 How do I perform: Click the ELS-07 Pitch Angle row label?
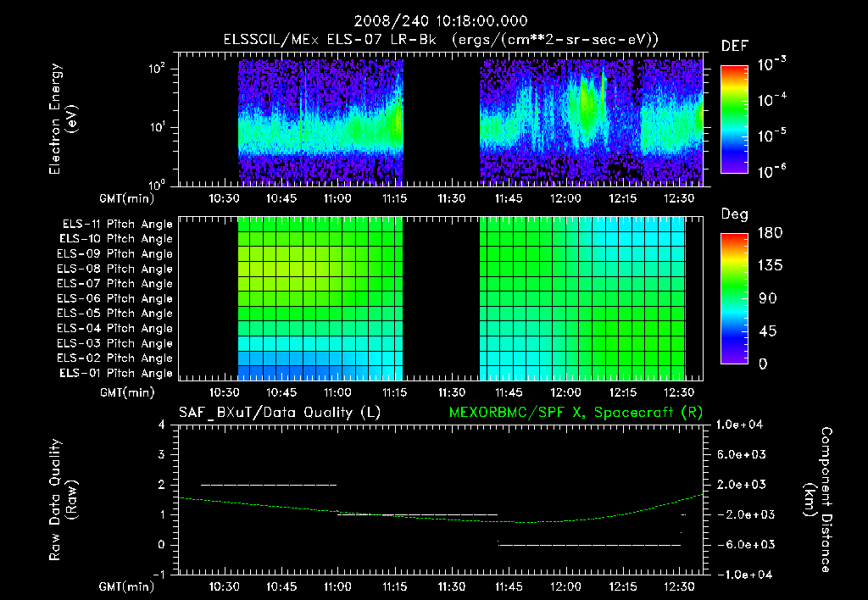pos(114,284)
